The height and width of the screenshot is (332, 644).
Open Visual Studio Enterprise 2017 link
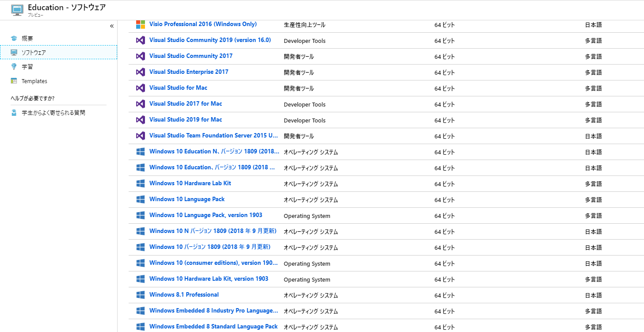point(189,72)
